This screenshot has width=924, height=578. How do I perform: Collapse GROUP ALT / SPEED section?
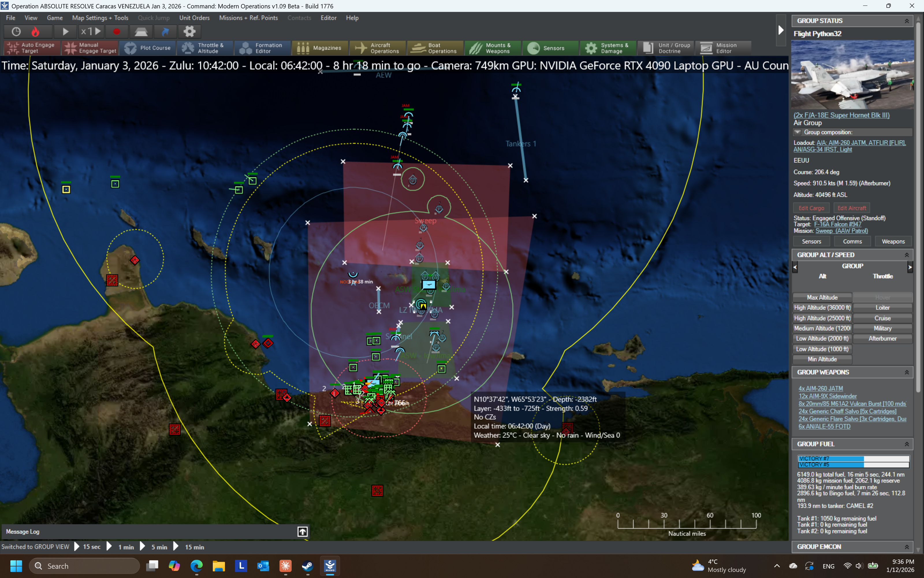tap(907, 255)
